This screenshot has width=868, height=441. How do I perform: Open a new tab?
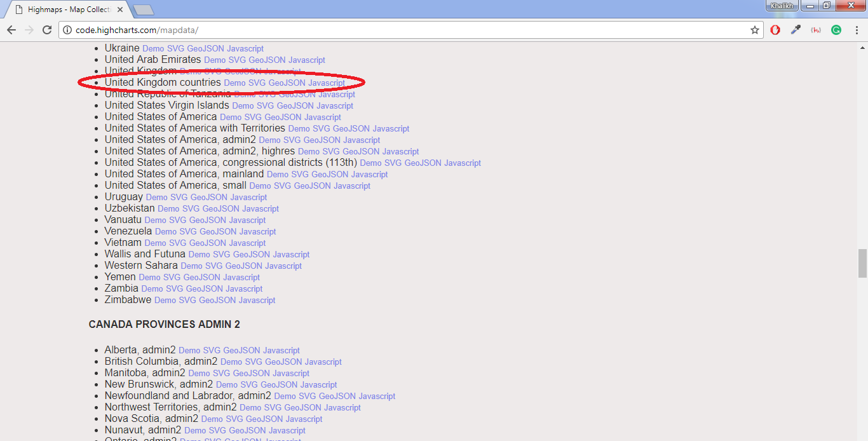tap(144, 10)
